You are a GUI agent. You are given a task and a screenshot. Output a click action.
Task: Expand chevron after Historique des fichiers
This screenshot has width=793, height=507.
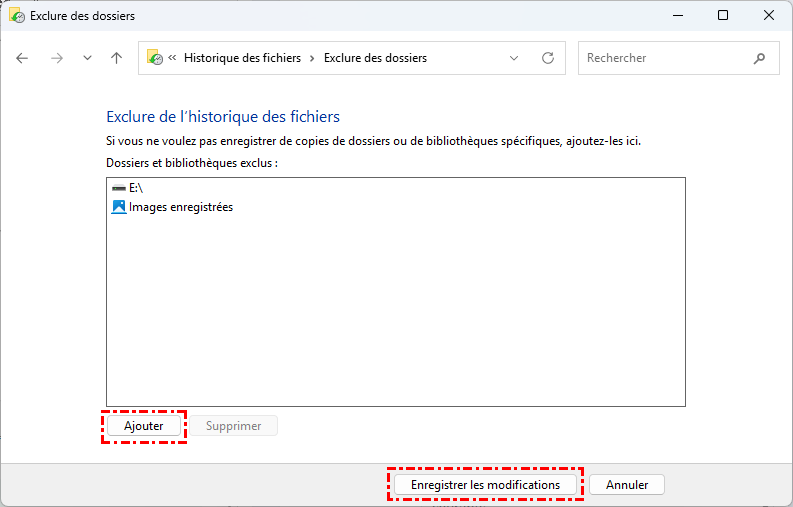(312, 58)
